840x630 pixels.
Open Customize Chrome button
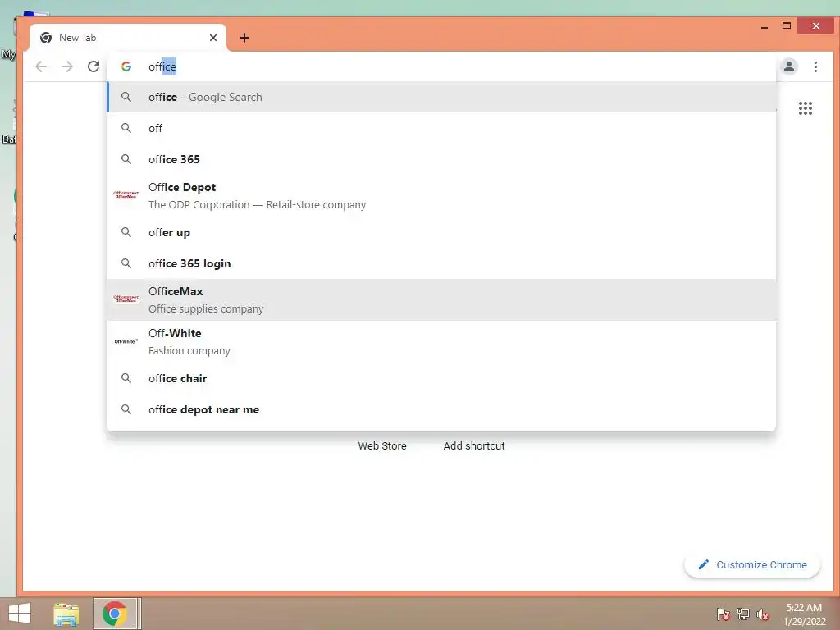click(x=752, y=564)
